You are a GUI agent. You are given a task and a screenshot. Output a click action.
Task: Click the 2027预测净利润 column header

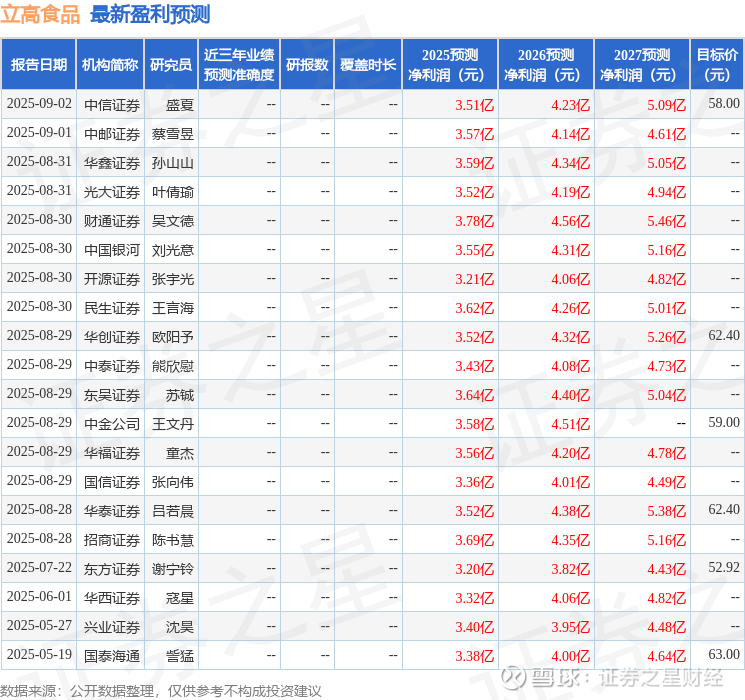point(642,65)
